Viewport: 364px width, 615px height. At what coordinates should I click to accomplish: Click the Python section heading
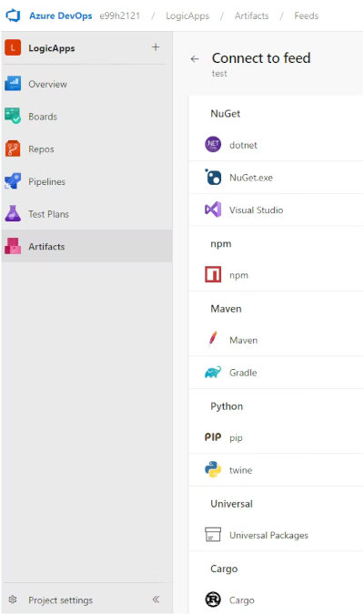pos(227,406)
